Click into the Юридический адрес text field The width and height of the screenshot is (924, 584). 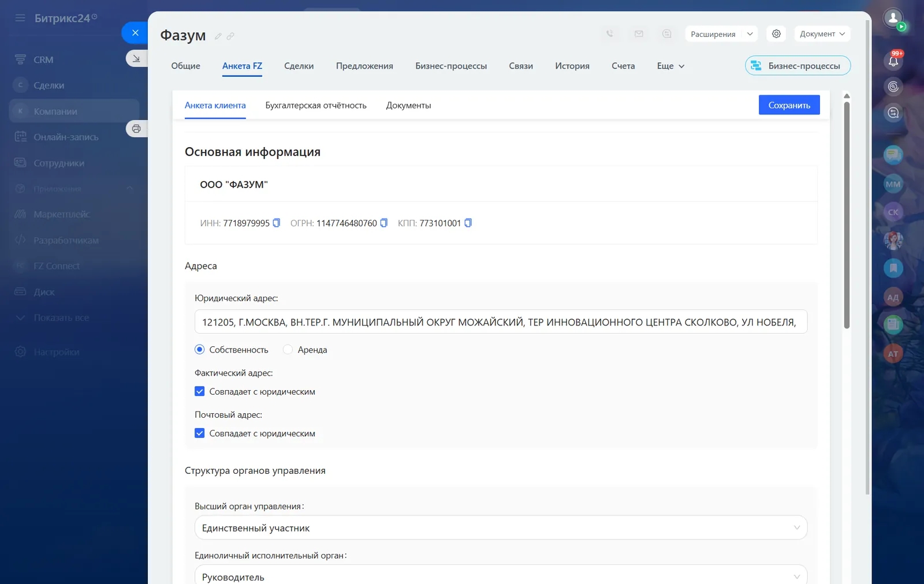tap(500, 322)
